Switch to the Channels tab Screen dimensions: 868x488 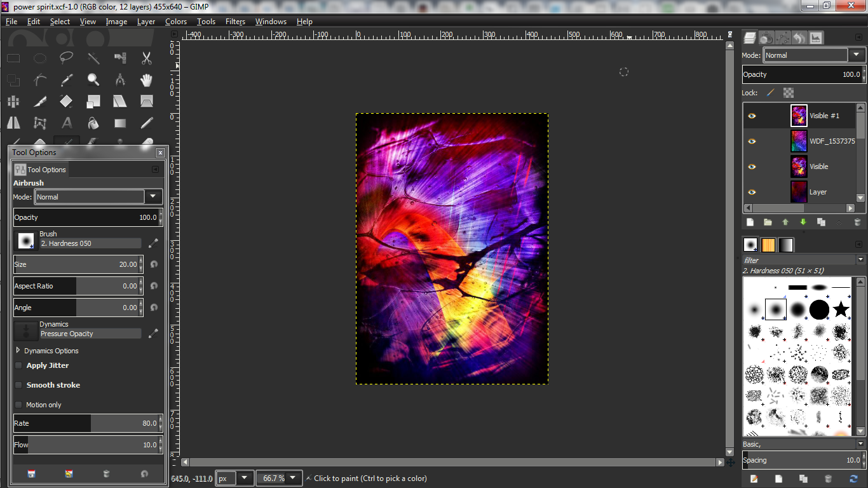click(767, 38)
